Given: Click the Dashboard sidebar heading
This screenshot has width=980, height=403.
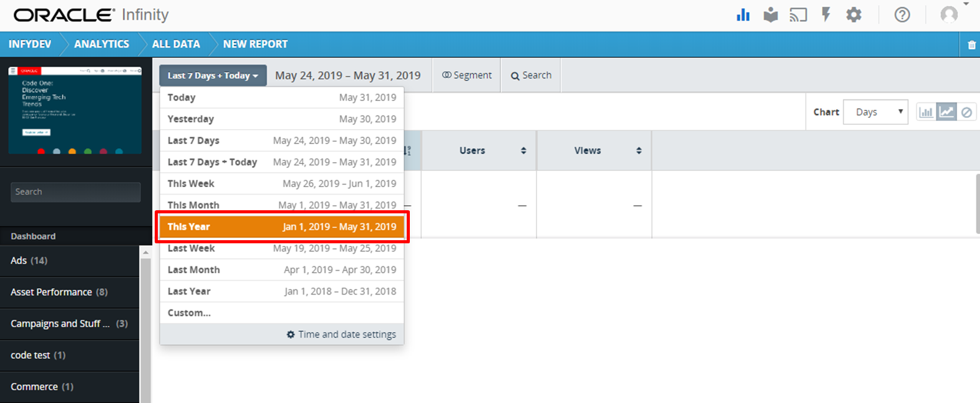Looking at the screenshot, I should click(33, 236).
